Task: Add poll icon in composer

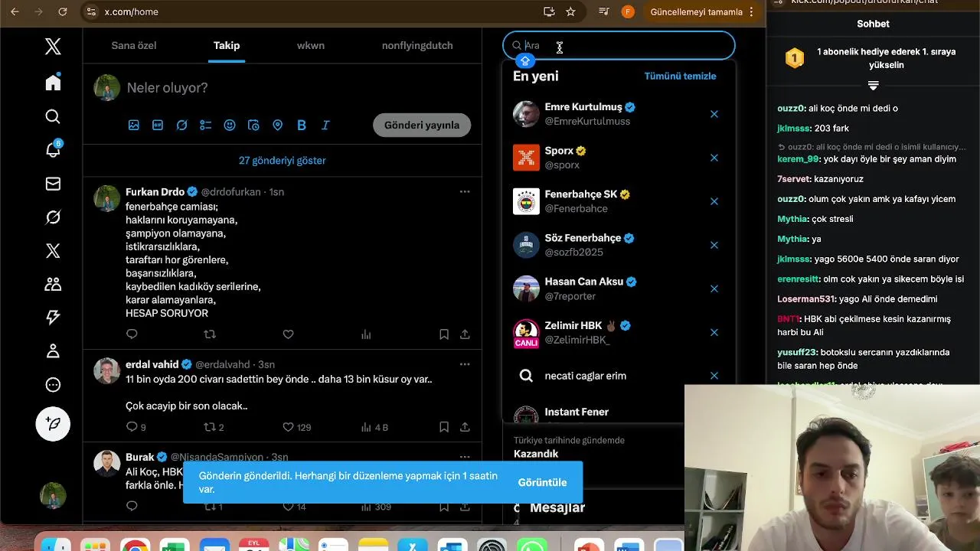Action: 206,125
